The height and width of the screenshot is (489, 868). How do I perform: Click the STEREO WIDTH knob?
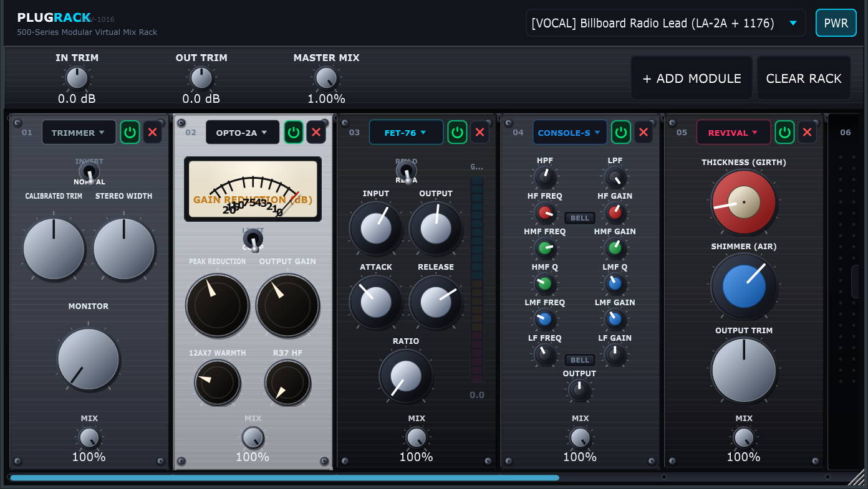124,249
